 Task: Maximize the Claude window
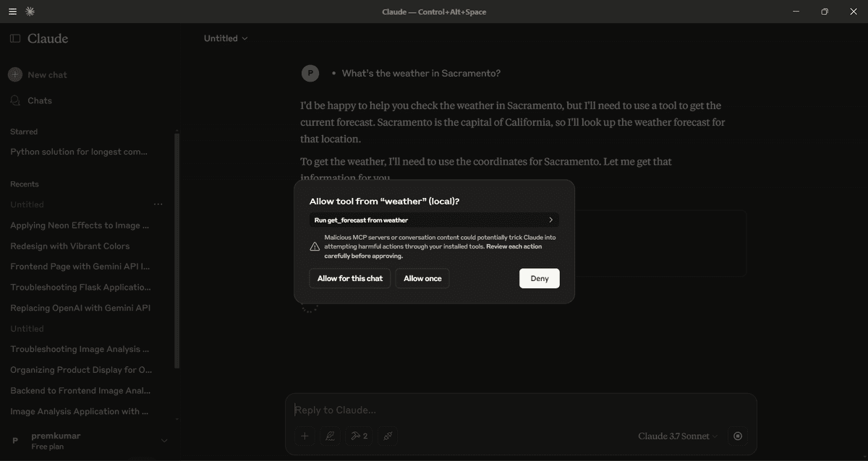tap(825, 12)
